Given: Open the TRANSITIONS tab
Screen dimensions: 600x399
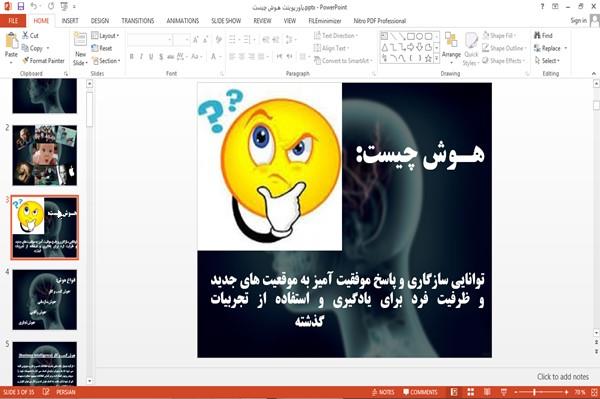Looking at the screenshot, I should tap(138, 21).
